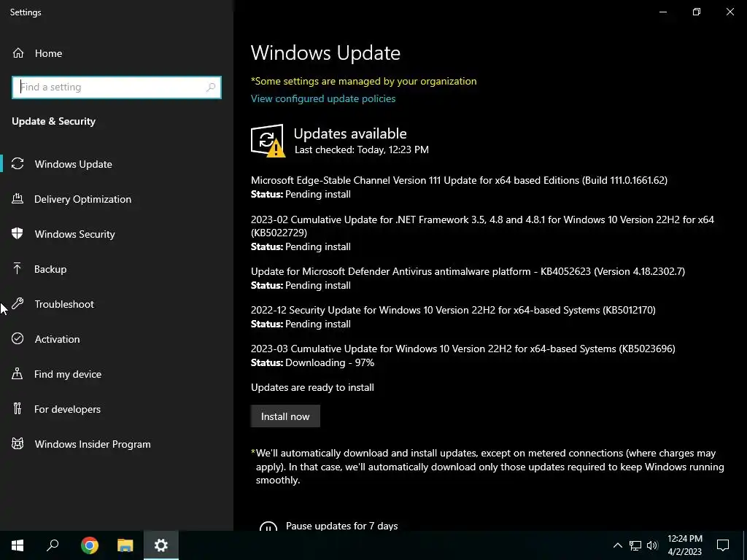Open View configured update policies link
Viewport: 747px width, 560px height.
[323, 98]
